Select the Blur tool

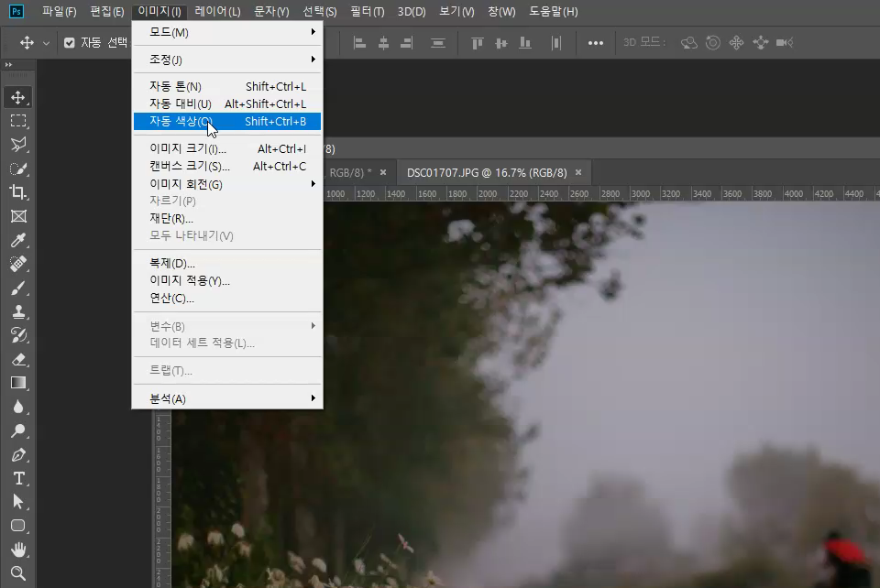[x=18, y=407]
